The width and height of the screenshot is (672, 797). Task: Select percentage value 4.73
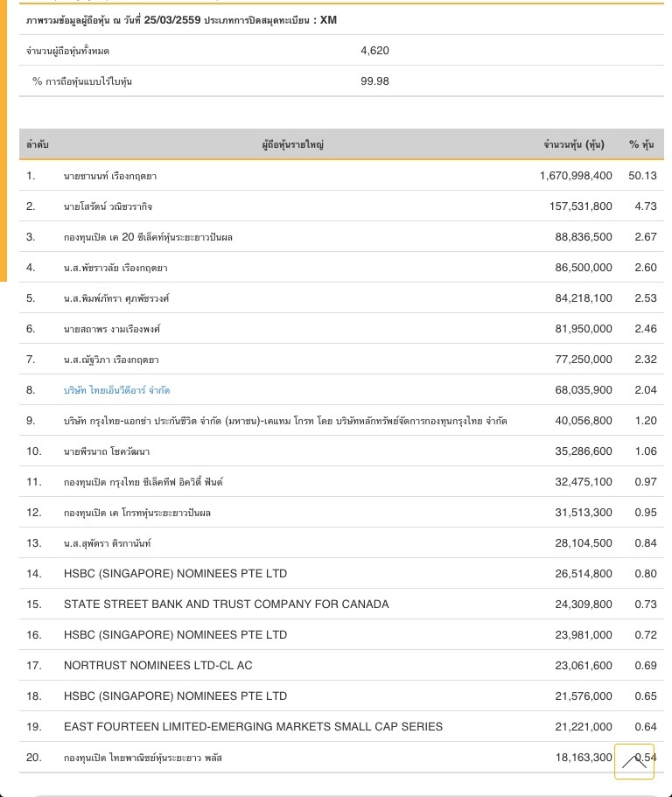click(646, 206)
